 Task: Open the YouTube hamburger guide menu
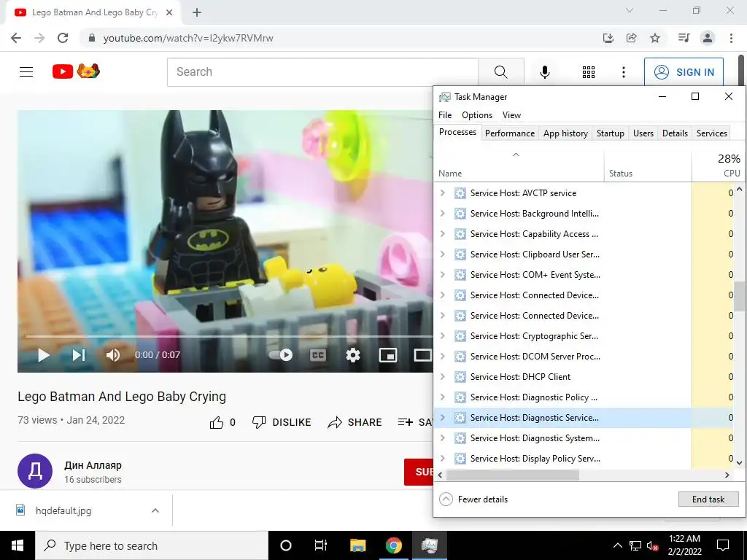26,72
